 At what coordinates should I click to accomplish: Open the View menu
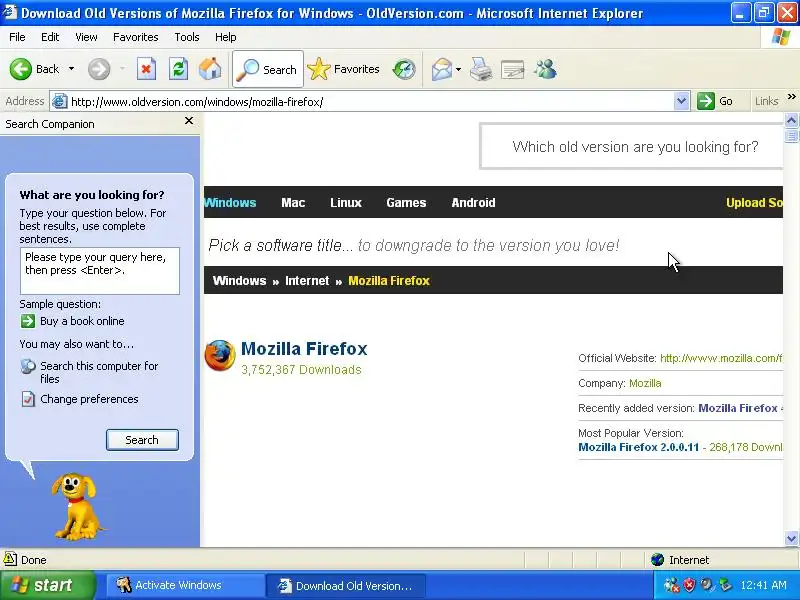(x=86, y=37)
